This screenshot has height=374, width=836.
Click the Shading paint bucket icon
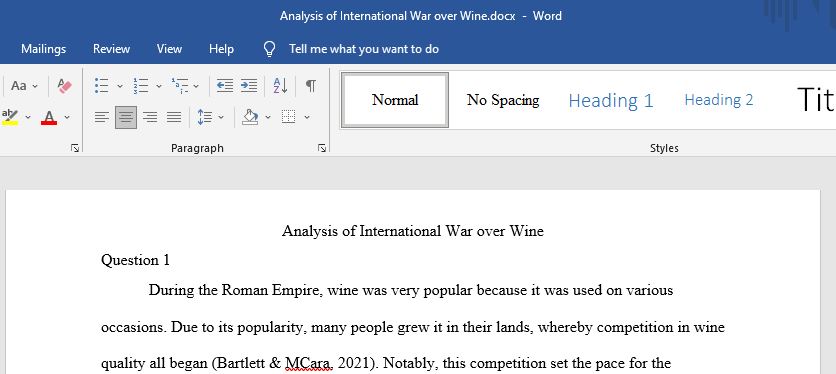pyautogui.click(x=250, y=117)
